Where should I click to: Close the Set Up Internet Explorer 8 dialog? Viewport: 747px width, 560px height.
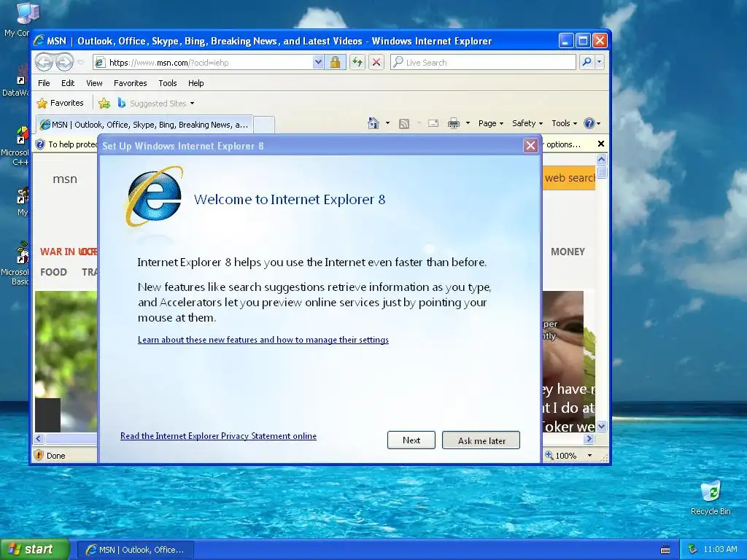(531, 146)
